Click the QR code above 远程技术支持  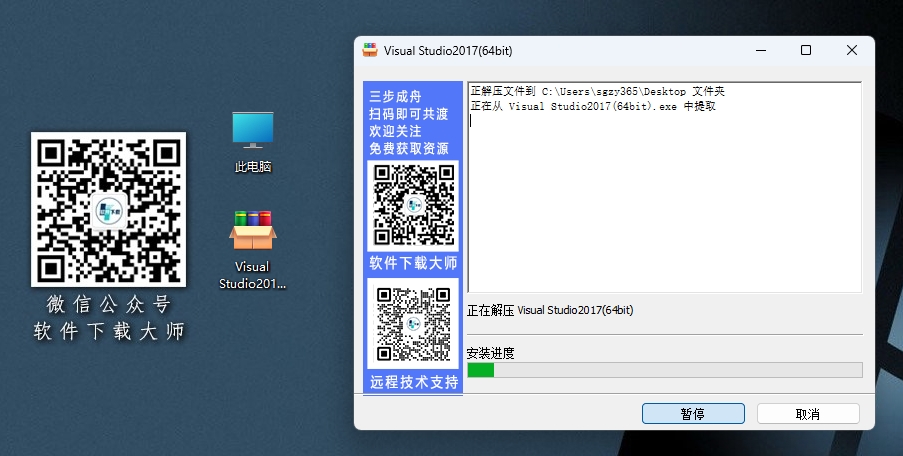click(413, 323)
